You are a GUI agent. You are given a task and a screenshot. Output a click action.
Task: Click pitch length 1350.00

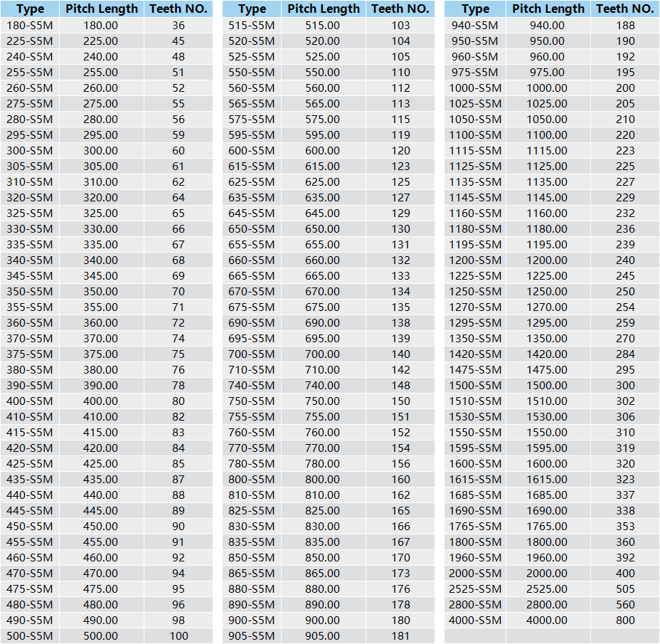[x=547, y=339]
